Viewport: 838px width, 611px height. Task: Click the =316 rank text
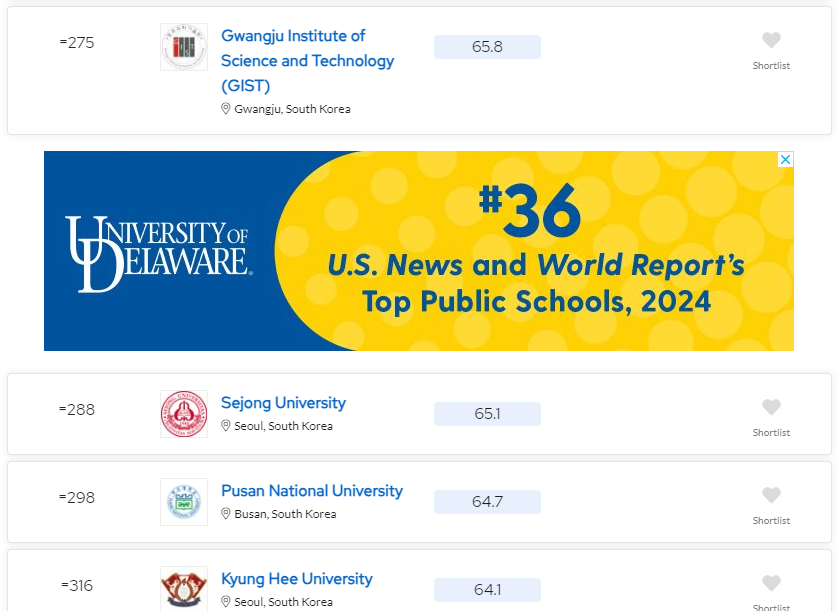77,586
